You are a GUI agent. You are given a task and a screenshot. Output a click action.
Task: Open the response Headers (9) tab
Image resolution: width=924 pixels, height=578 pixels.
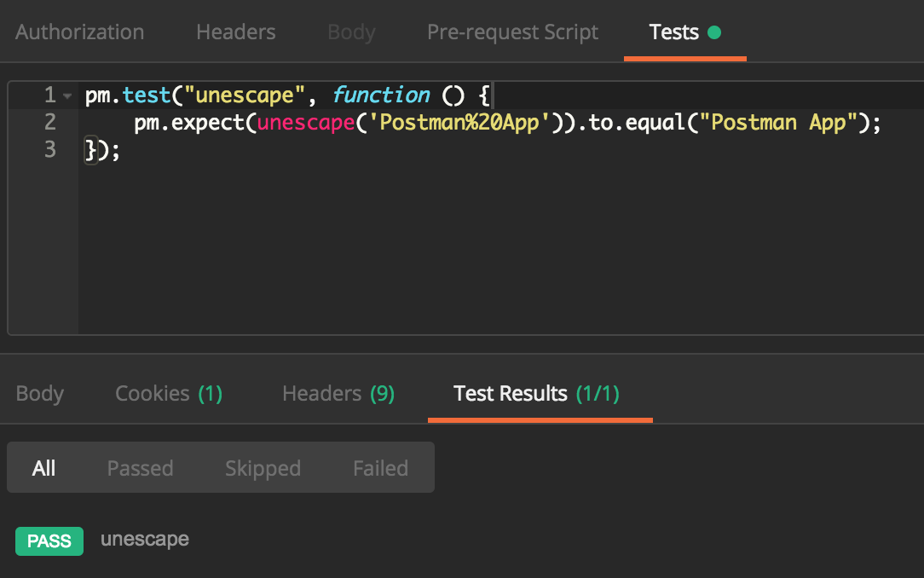(337, 393)
